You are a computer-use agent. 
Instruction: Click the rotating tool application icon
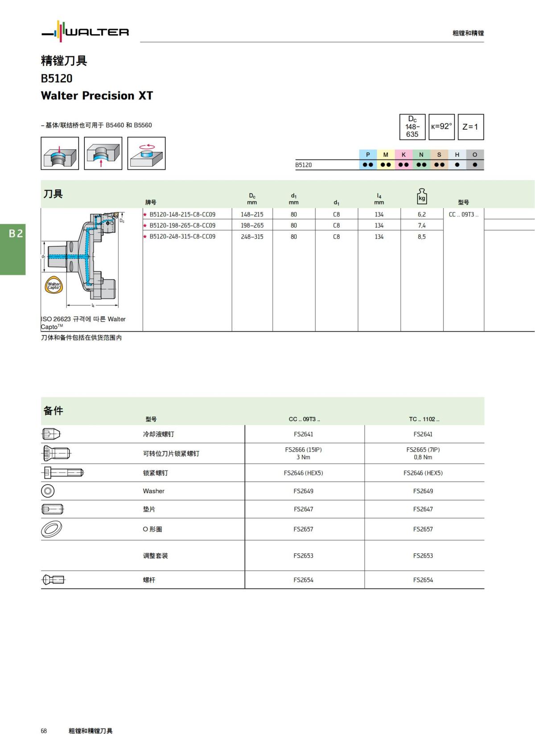(x=146, y=153)
